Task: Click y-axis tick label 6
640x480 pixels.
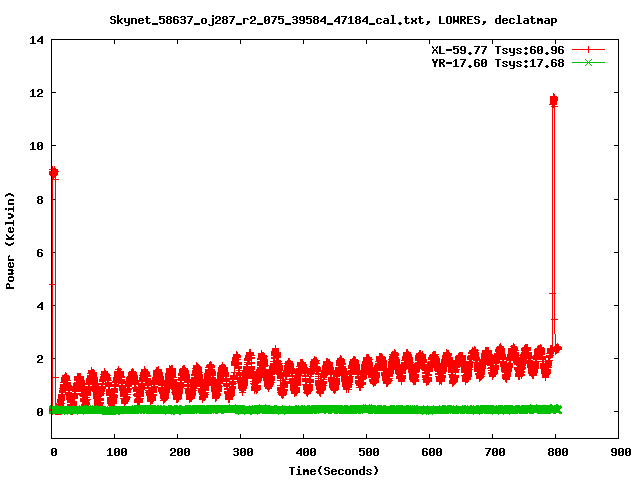Action: [40, 253]
